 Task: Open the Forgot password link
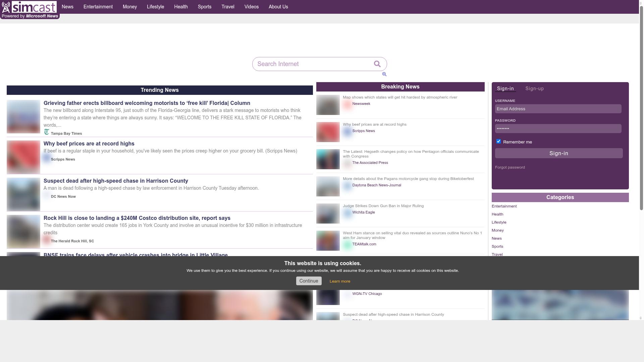(x=510, y=167)
